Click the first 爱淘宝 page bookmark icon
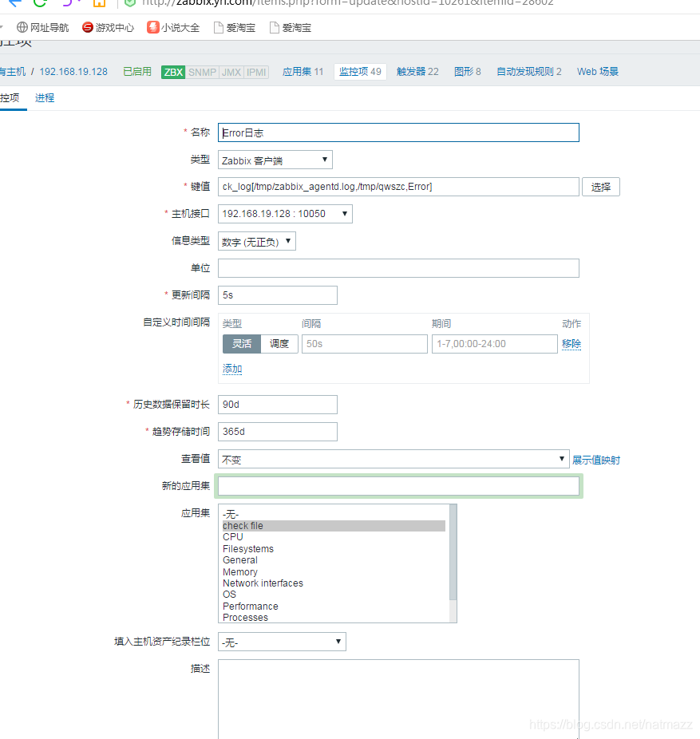 [x=218, y=28]
